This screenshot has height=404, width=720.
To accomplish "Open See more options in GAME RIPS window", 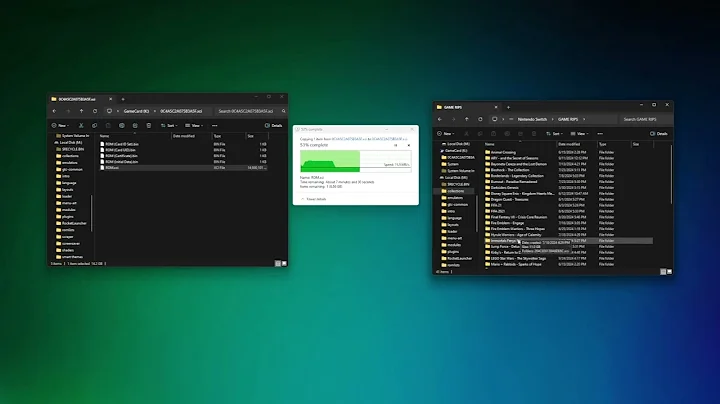I will click(600, 134).
